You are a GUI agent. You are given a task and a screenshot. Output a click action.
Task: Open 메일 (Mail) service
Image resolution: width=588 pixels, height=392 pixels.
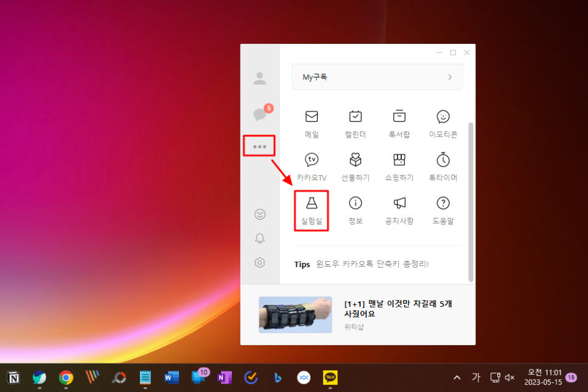click(312, 124)
